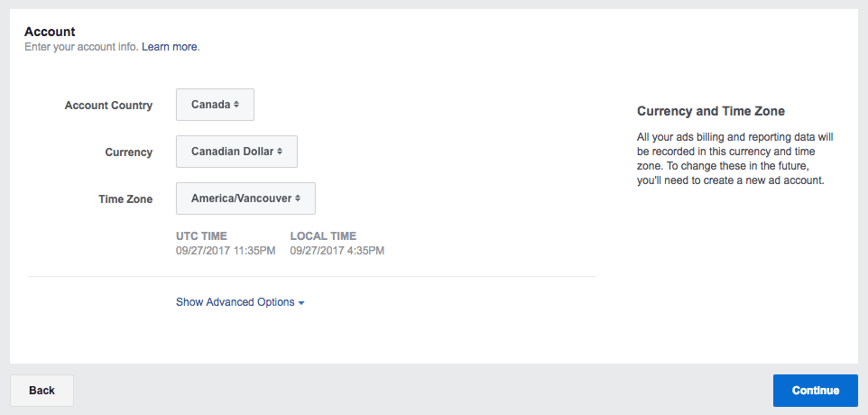Screen dimensions: 868x415
Task: Click the up-down arrows beside America/Vancouver
Action: pos(298,198)
